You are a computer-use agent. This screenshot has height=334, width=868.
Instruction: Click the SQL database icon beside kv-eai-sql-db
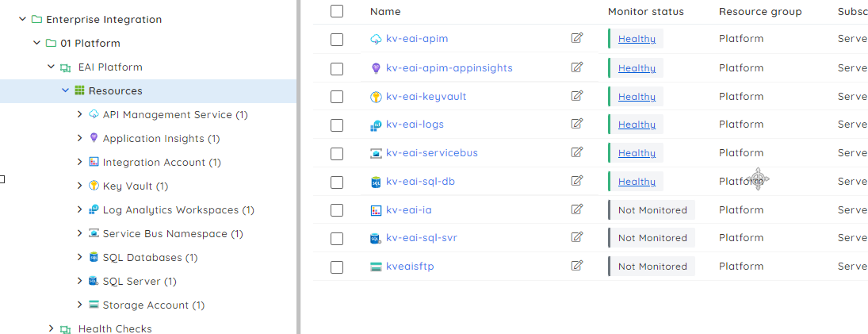(x=376, y=182)
